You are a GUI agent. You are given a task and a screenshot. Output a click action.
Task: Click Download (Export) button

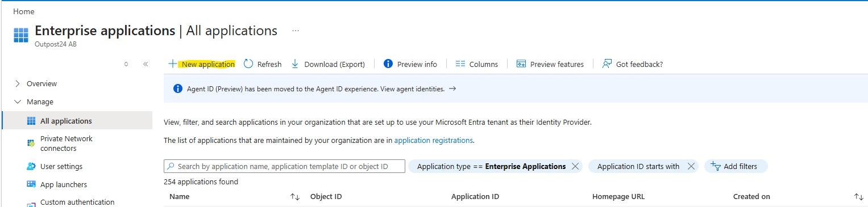click(x=328, y=64)
